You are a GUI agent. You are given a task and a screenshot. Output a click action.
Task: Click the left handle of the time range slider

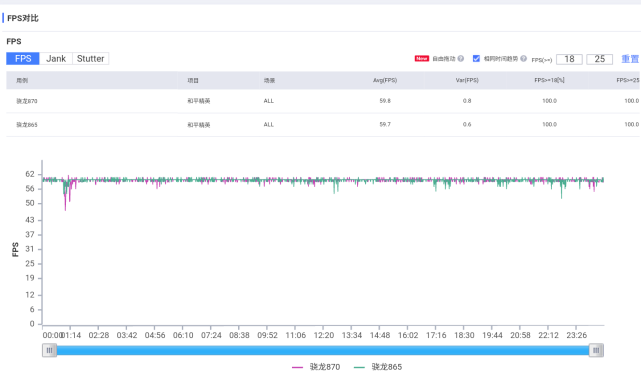pyautogui.click(x=49, y=350)
